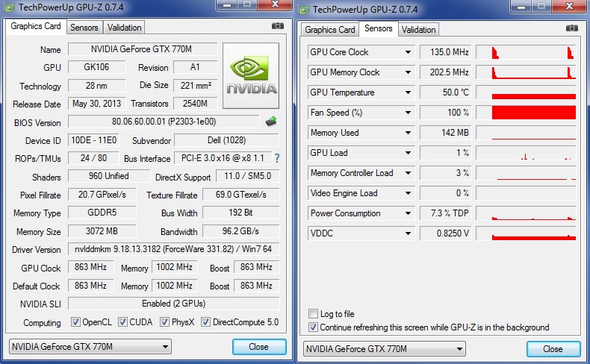590x364 pixels.
Task: Click the 0.8250 V VDDC value
Action: click(446, 233)
